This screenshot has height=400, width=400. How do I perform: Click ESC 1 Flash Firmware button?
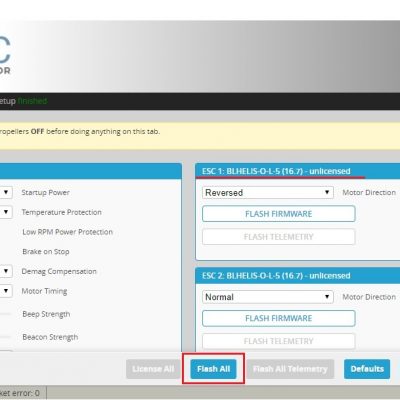tap(279, 214)
